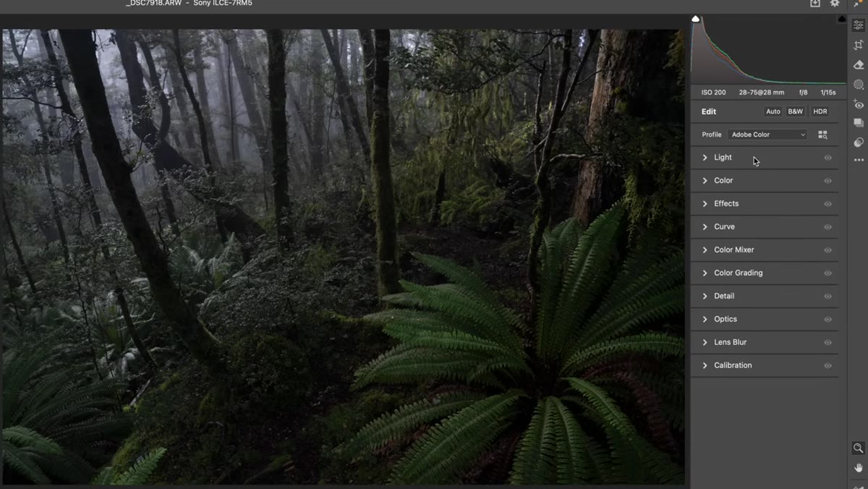This screenshot has width=868, height=489.
Task: Toggle visibility eye for Detail panel
Action: point(827,297)
